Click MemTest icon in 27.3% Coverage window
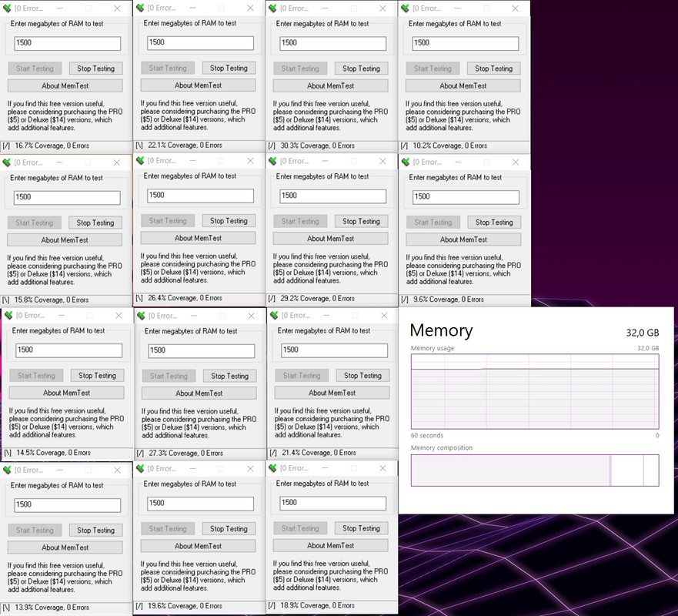 (x=141, y=316)
